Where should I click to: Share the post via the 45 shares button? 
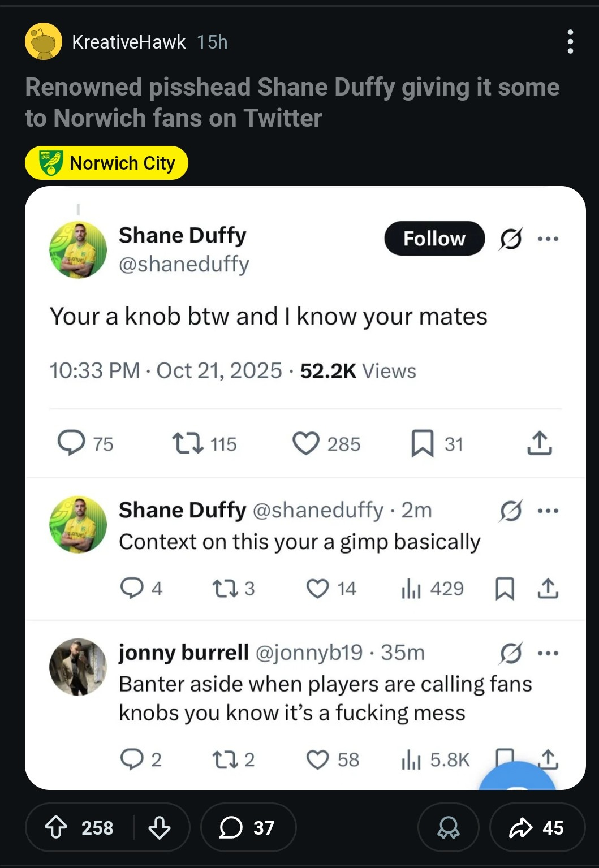(537, 828)
